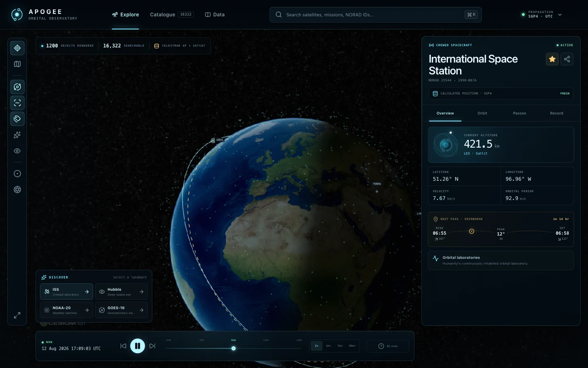This screenshot has height=368, width=588.
Task: Switch to the Passes tab
Action: 519,113
